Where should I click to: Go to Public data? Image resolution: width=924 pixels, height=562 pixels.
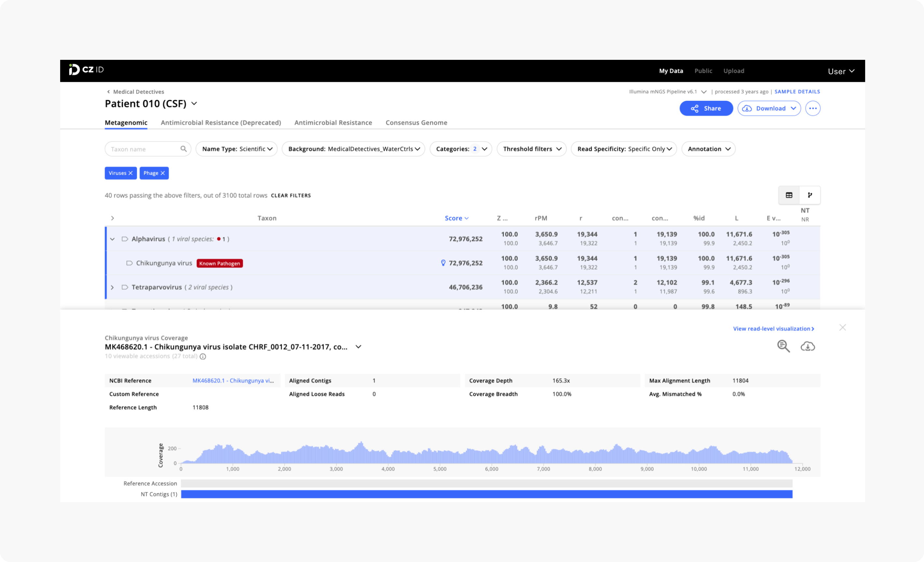coord(703,71)
